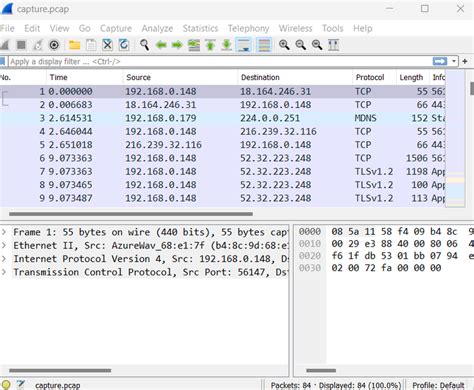Open the Capture menu
The width and height of the screenshot is (474, 390).
(x=116, y=28)
